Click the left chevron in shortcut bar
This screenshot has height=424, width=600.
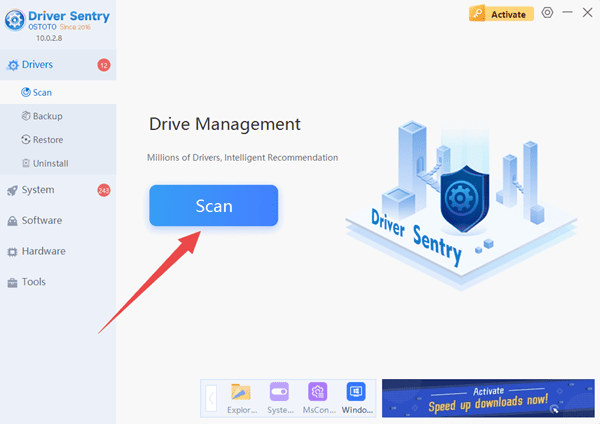[212, 400]
